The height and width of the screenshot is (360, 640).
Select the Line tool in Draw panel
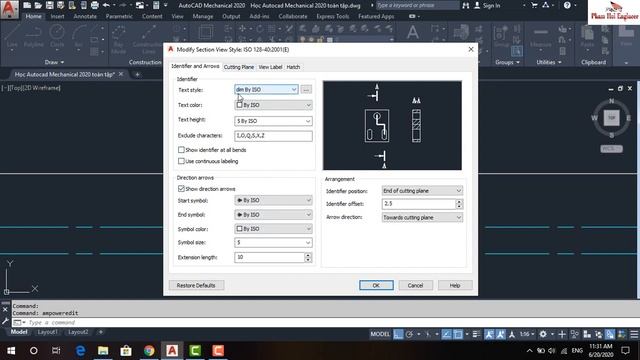click(x=12, y=37)
